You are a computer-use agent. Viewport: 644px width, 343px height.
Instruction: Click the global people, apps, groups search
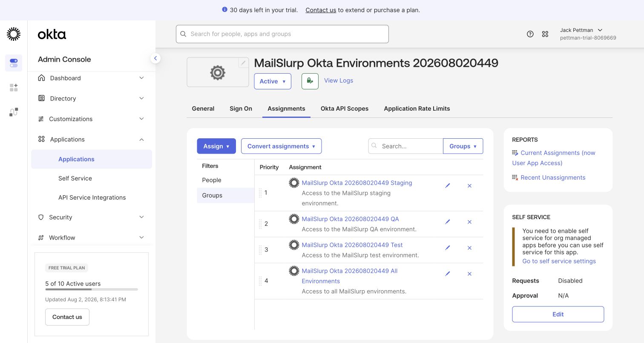(282, 34)
